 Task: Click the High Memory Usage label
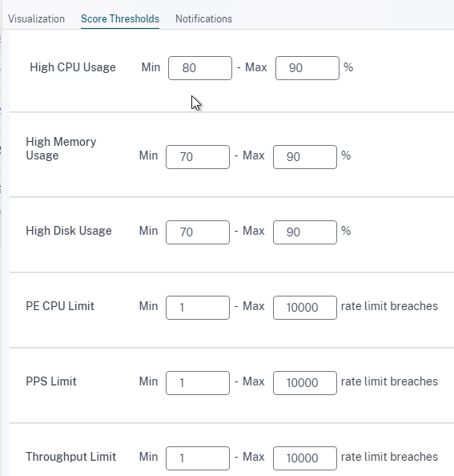coord(61,148)
